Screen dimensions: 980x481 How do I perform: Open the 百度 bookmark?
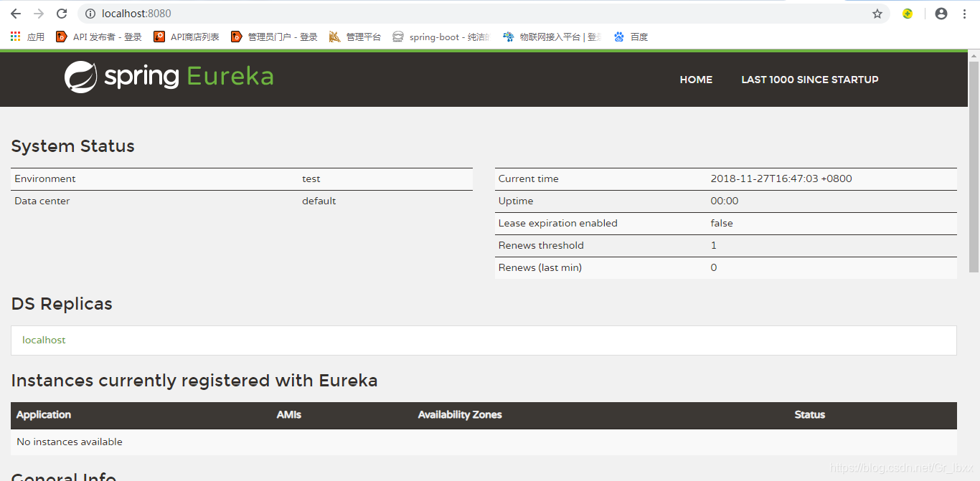631,37
